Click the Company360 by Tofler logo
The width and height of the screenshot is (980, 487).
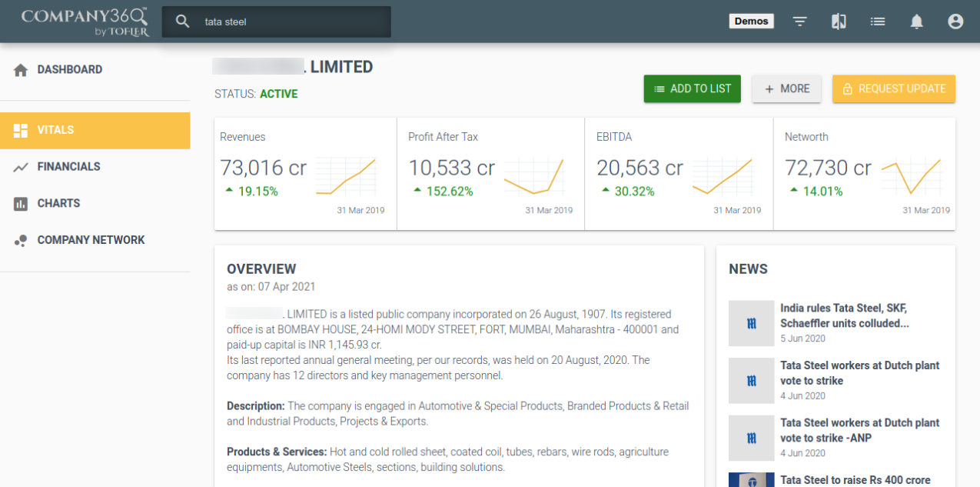pyautogui.click(x=84, y=22)
